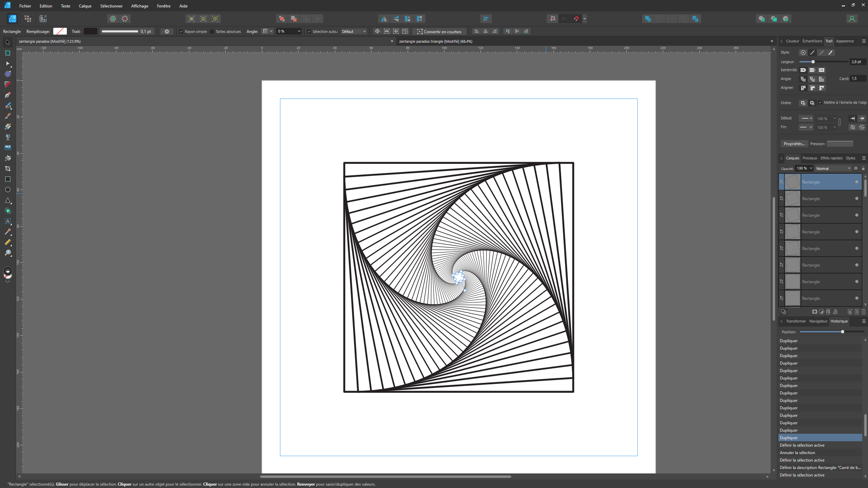
Task: Click the flip horizontal toolbar icon
Action: coord(384,19)
